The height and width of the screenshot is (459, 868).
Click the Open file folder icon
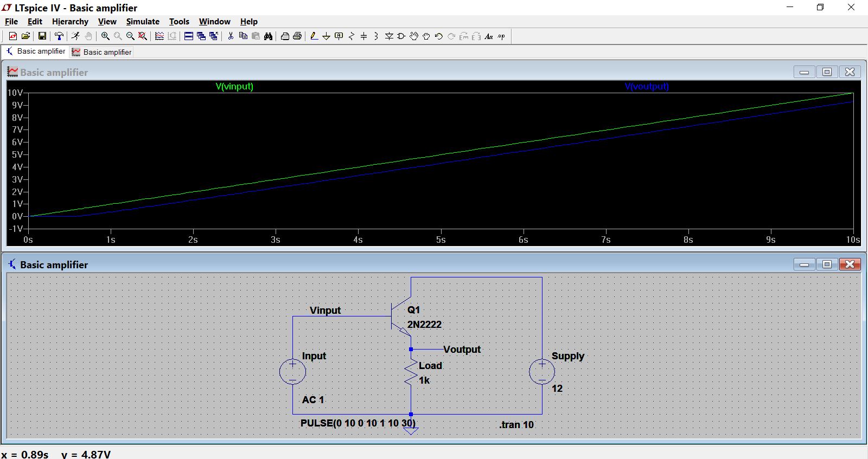[25, 36]
